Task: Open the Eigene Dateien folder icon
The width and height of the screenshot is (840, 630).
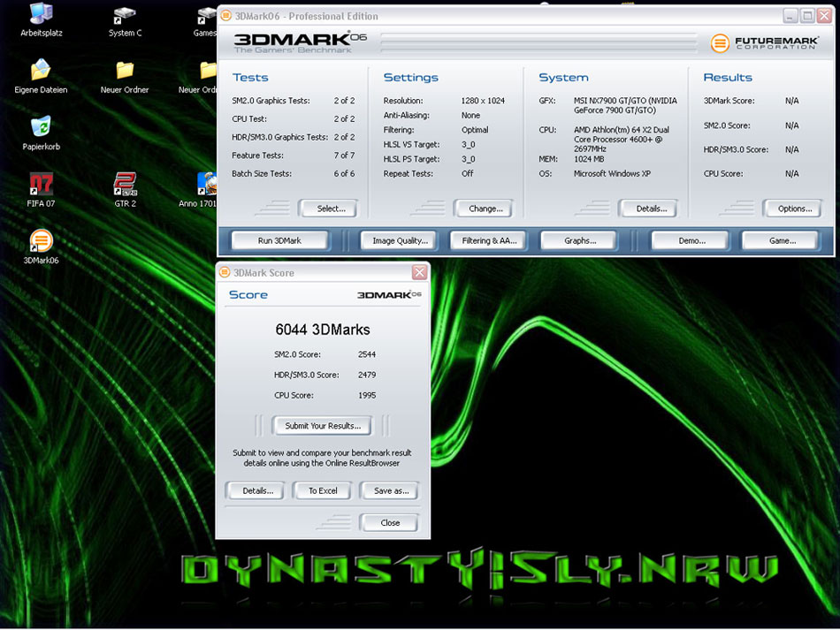Action: (x=41, y=76)
